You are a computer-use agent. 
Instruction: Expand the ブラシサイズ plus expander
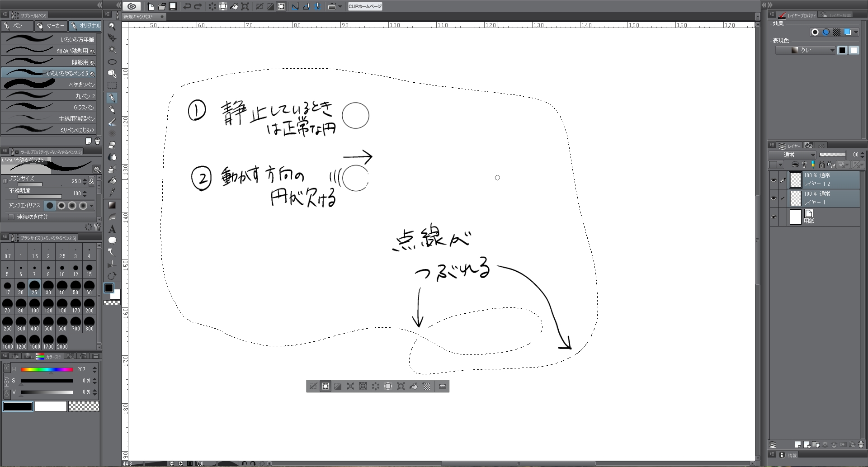click(5, 181)
